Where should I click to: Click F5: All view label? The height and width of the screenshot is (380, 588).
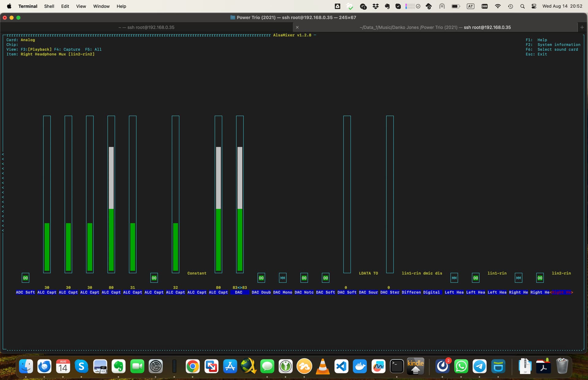tap(93, 49)
